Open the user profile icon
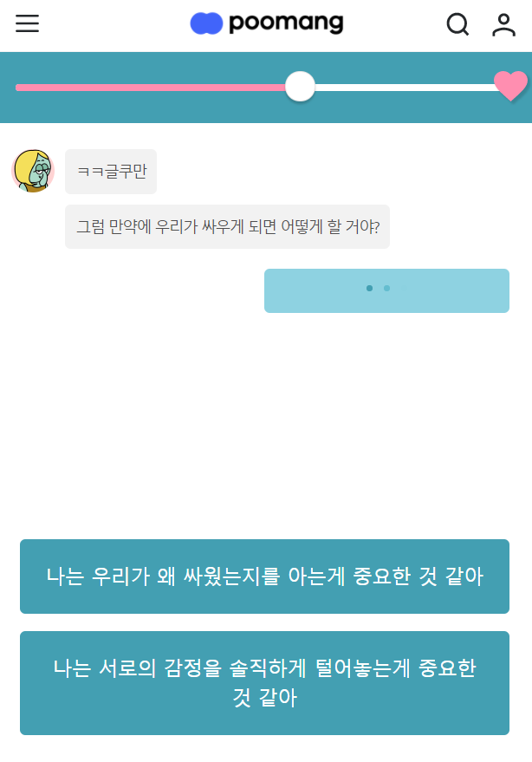 click(x=503, y=25)
